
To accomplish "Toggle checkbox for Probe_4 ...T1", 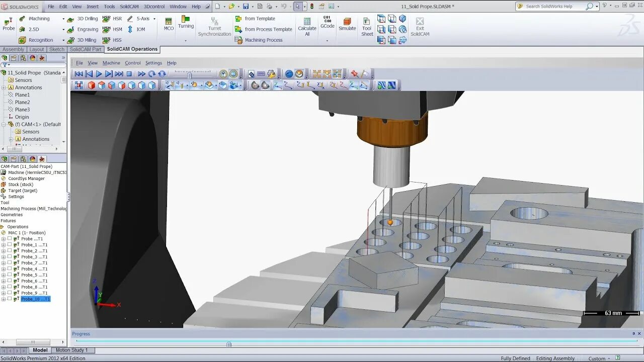I will (9, 269).
